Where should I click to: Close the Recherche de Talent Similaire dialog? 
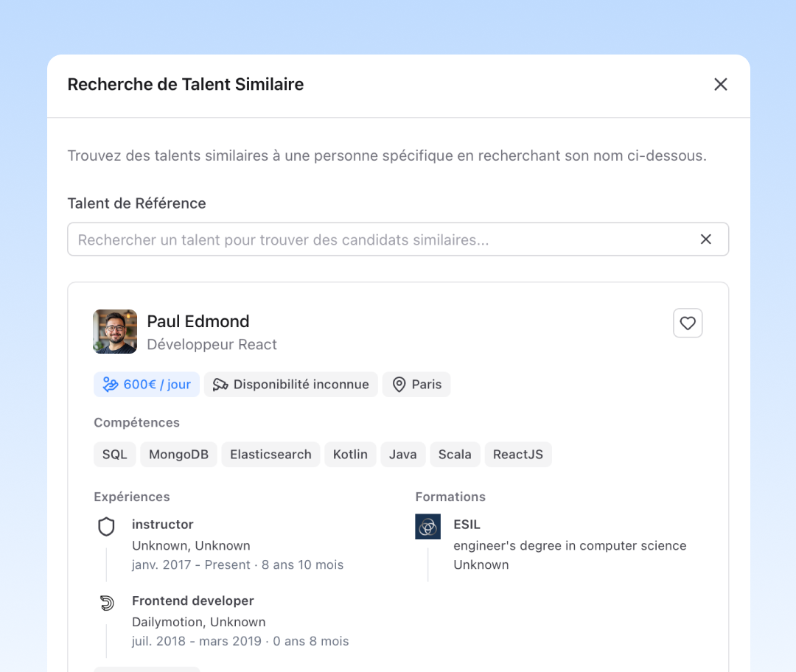(x=721, y=85)
